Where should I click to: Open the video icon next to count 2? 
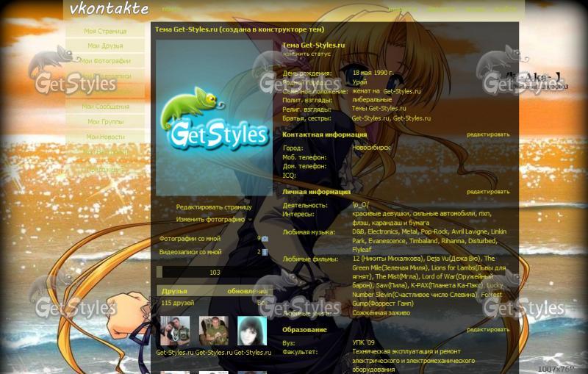click(x=265, y=252)
